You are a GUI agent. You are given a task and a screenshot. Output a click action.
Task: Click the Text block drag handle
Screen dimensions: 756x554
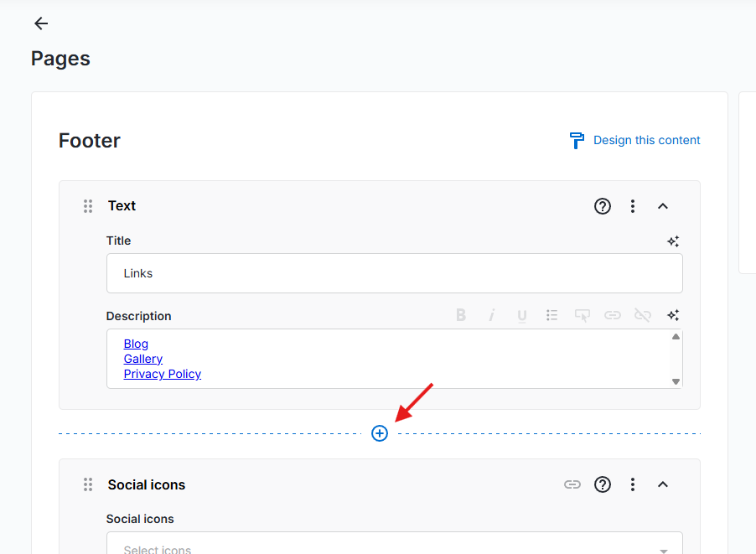pyautogui.click(x=88, y=206)
